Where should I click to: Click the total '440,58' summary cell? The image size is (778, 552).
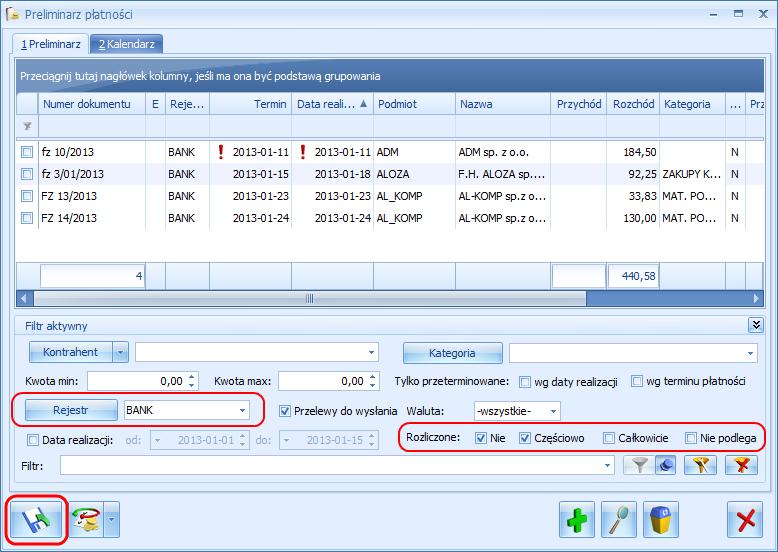coord(634,276)
